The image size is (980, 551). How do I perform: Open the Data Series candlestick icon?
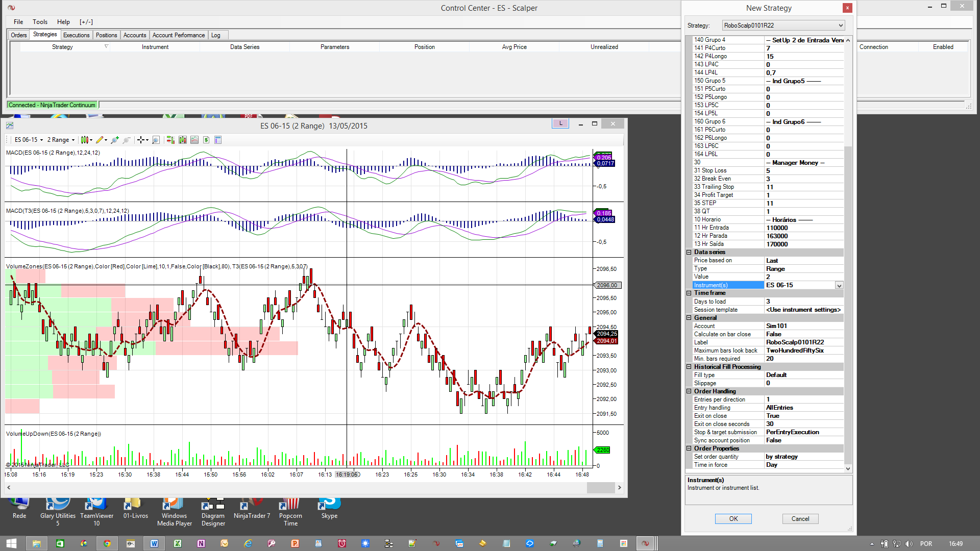[x=182, y=140]
